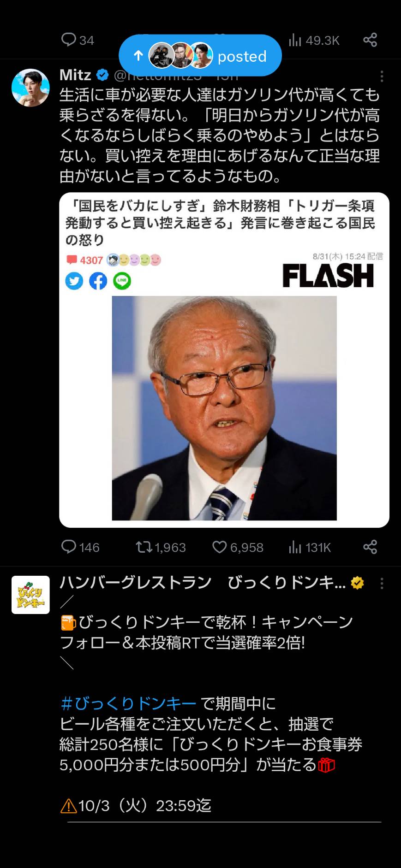The height and width of the screenshot is (868, 401).
Task: Open the #びっくりドンキー hashtag link
Action: coord(128,703)
